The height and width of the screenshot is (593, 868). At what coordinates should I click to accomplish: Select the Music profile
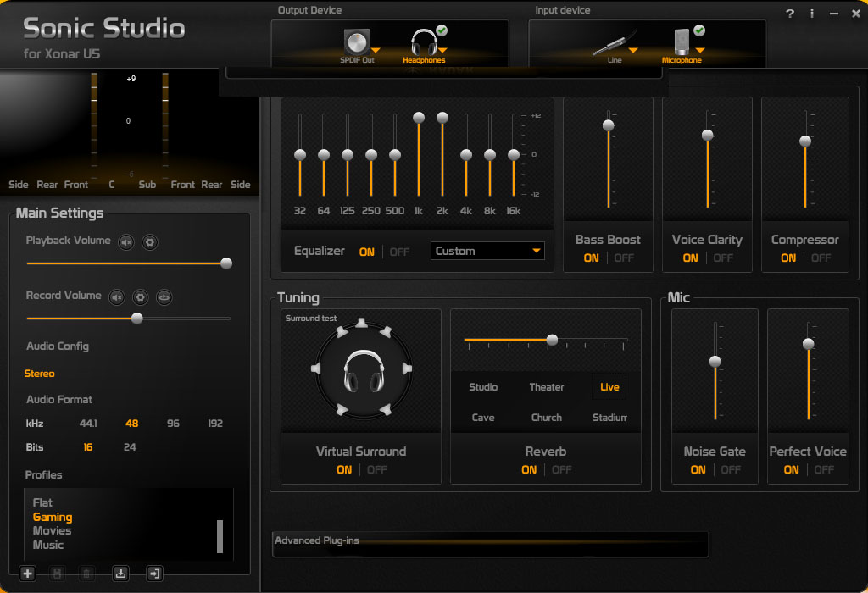point(48,546)
